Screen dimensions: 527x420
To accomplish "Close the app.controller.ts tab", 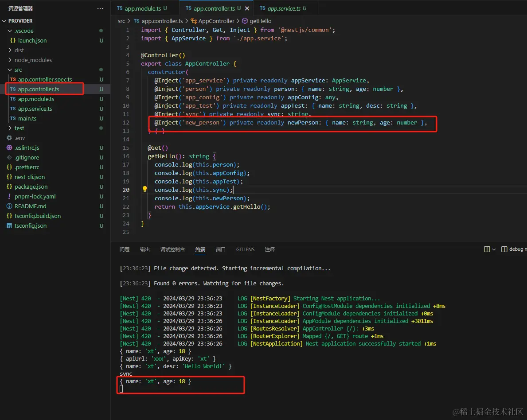I will 247,8.
